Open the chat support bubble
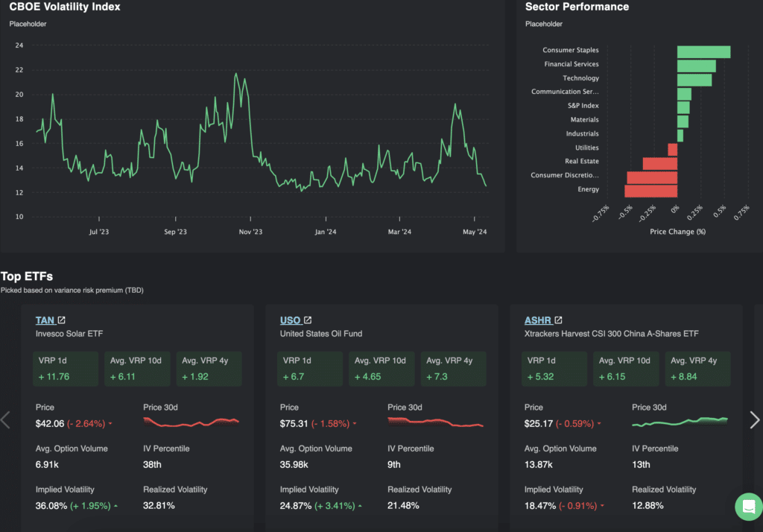 pos(749,507)
